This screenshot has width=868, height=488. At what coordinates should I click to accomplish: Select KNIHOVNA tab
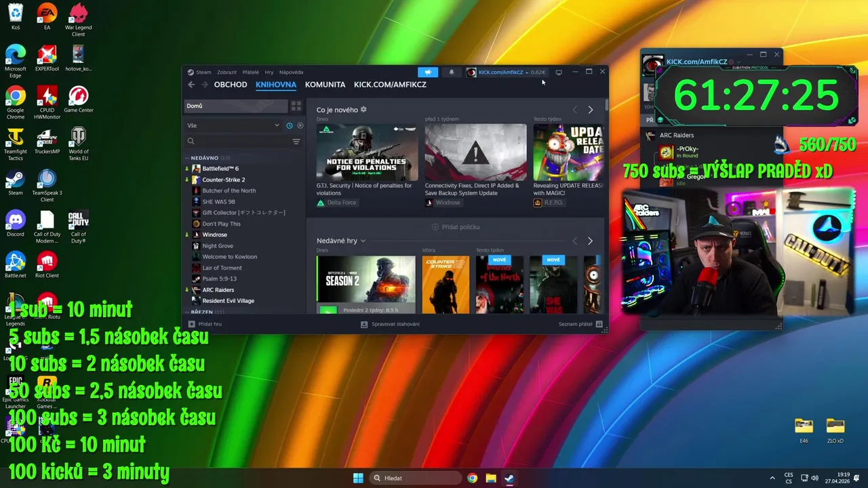click(x=276, y=85)
